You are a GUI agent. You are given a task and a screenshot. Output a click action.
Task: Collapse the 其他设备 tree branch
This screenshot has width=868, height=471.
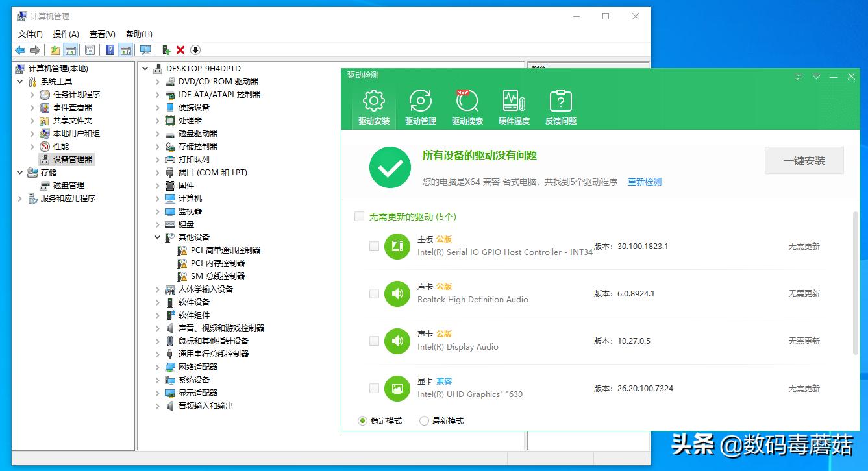point(156,237)
